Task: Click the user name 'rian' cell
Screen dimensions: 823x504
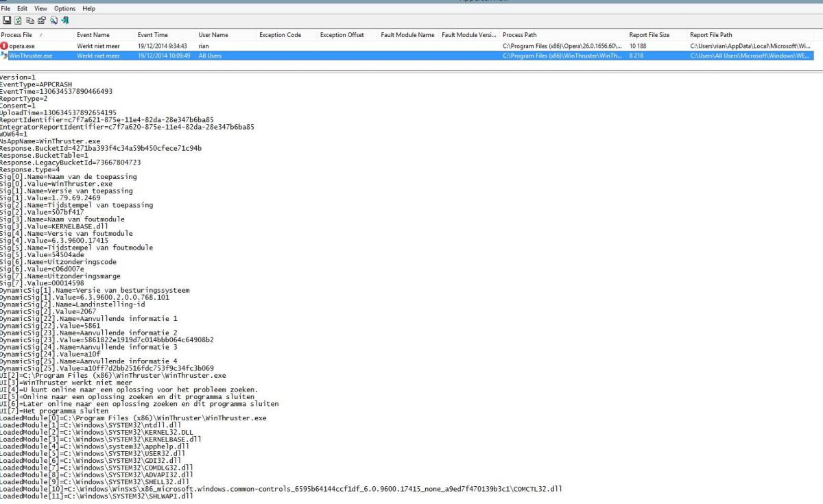Action: pyautogui.click(x=204, y=45)
